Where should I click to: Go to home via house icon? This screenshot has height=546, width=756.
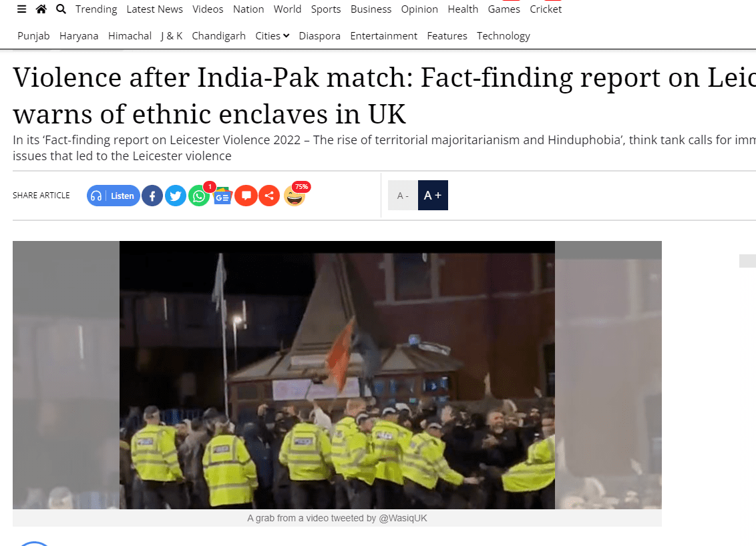[41, 9]
